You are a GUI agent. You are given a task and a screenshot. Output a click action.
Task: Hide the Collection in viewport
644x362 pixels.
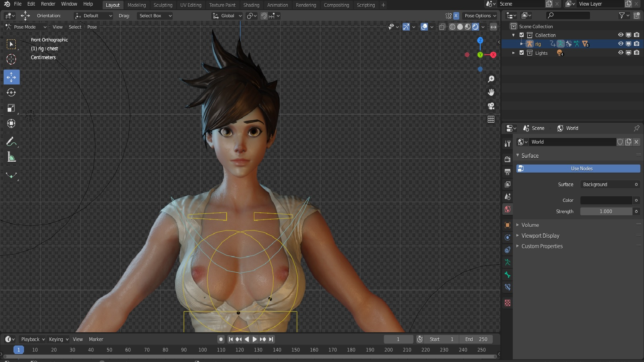pos(621,35)
